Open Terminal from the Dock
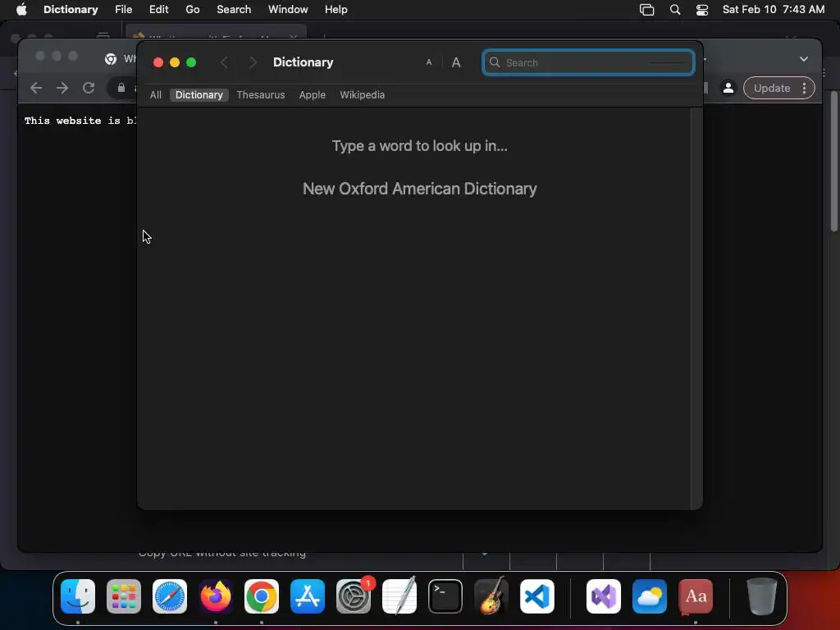 coord(445,596)
